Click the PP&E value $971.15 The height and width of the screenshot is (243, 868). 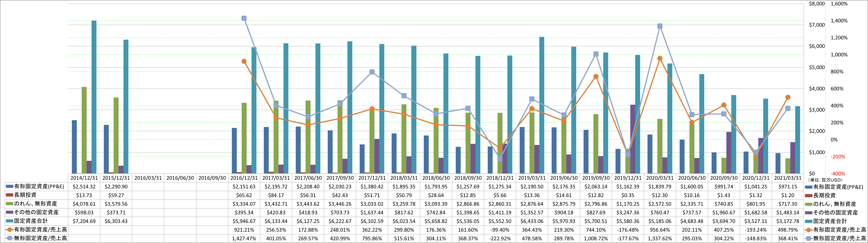[788, 187]
